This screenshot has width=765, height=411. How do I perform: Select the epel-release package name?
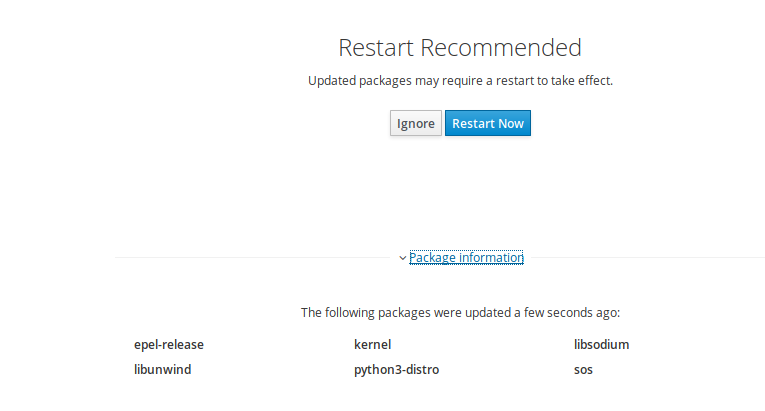(168, 345)
